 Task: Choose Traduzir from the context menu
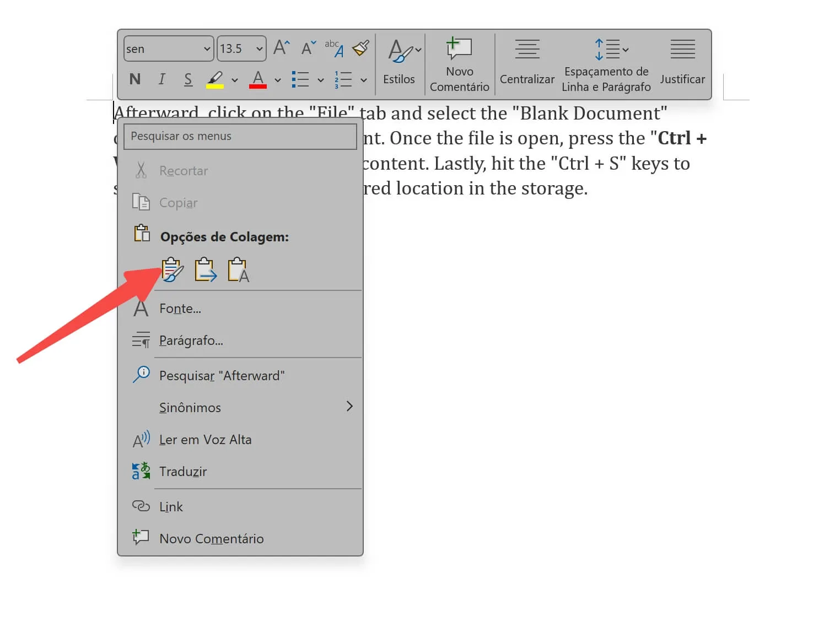[240, 472]
